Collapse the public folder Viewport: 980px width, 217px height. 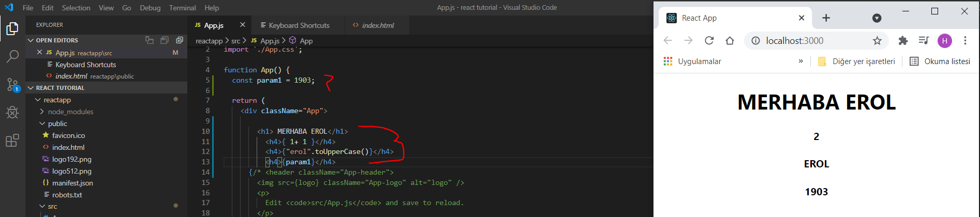[x=57, y=123]
